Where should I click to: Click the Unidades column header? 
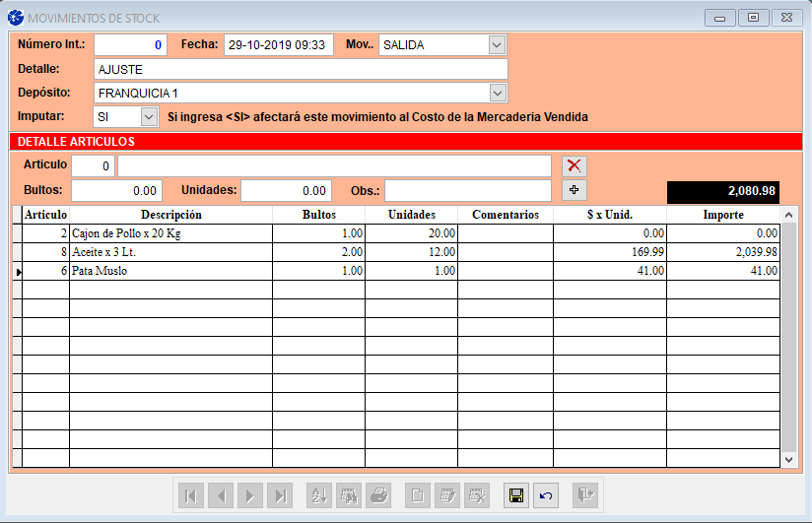[x=412, y=215]
